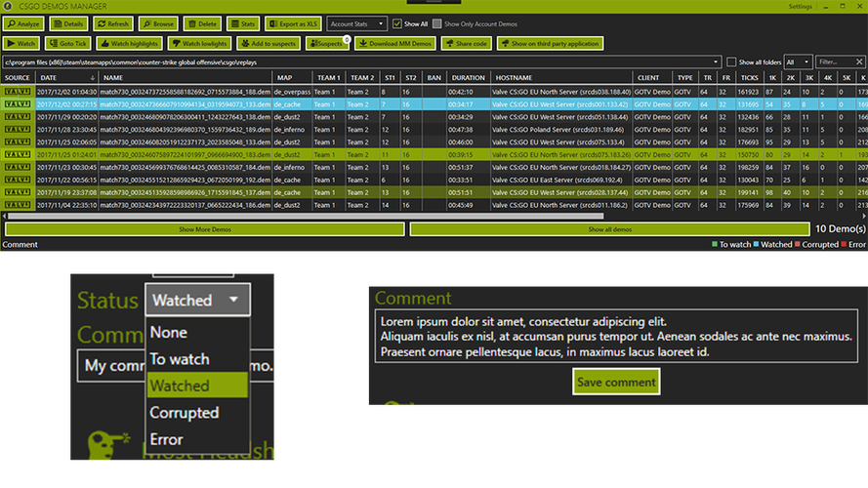Open the demo Details view
Viewport: 868px width, 488px height.
(x=68, y=23)
